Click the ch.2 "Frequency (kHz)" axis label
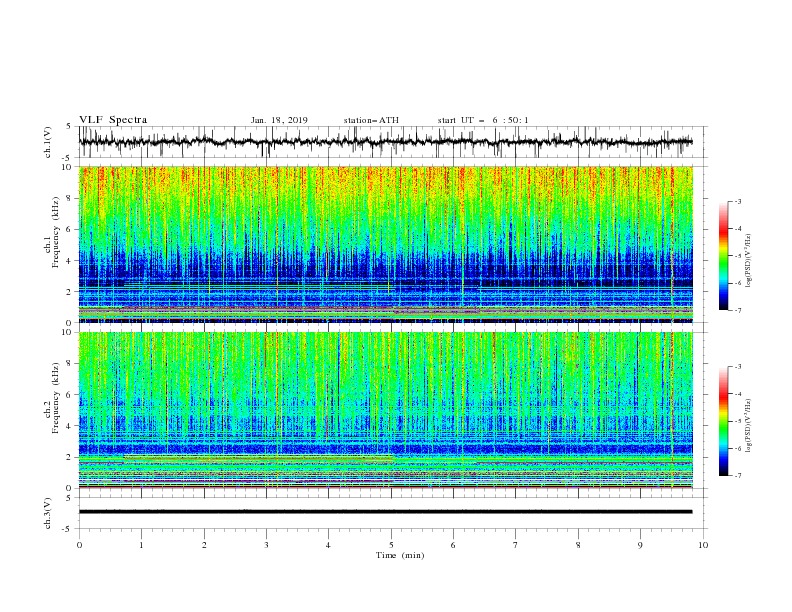Viewport: 792px width, 612px height. click(56, 398)
